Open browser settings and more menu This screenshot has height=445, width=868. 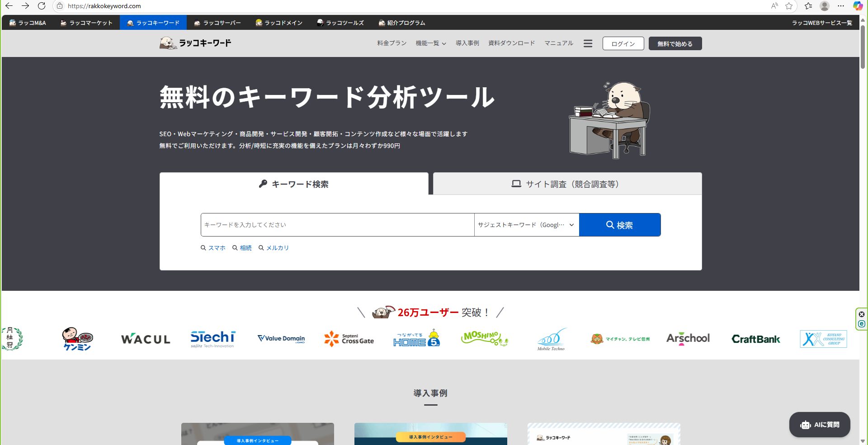click(x=840, y=6)
